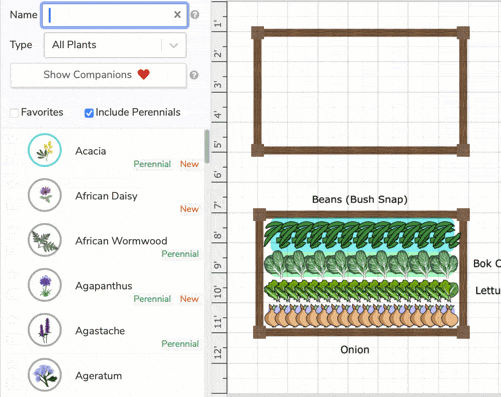Select the African Wormwood plant icon

click(45, 240)
